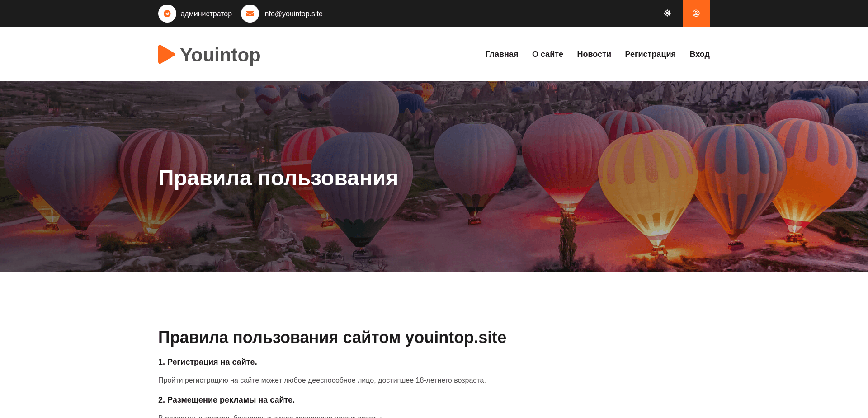The height and width of the screenshot is (418, 868).
Task: Open the Главная menu item
Action: pos(501,54)
